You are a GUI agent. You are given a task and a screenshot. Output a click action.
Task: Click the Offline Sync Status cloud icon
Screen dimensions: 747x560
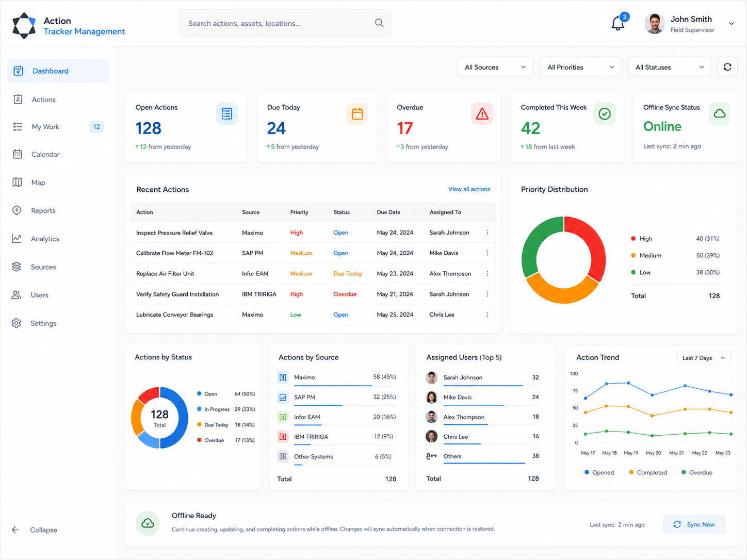click(719, 114)
